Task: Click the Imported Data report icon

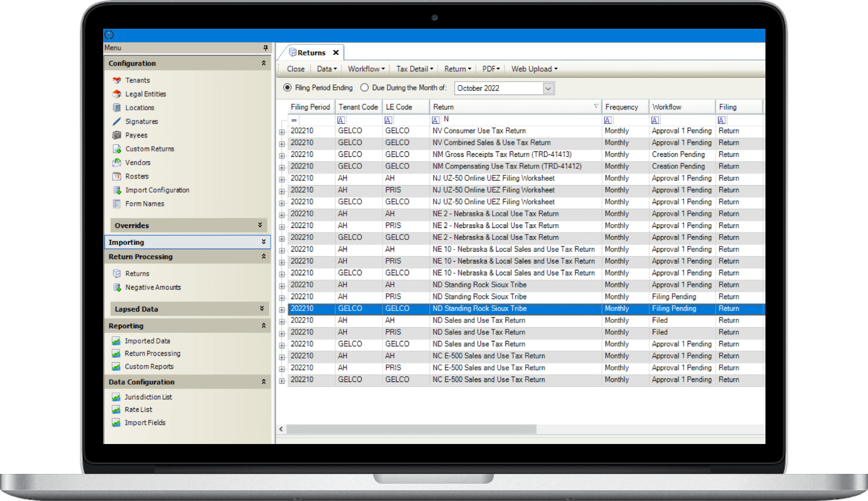Action: coord(116,341)
